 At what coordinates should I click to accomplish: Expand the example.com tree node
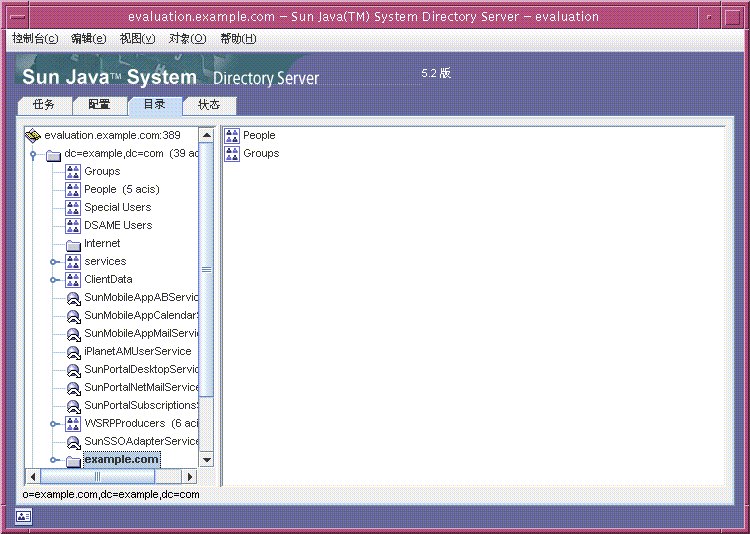click(x=54, y=460)
